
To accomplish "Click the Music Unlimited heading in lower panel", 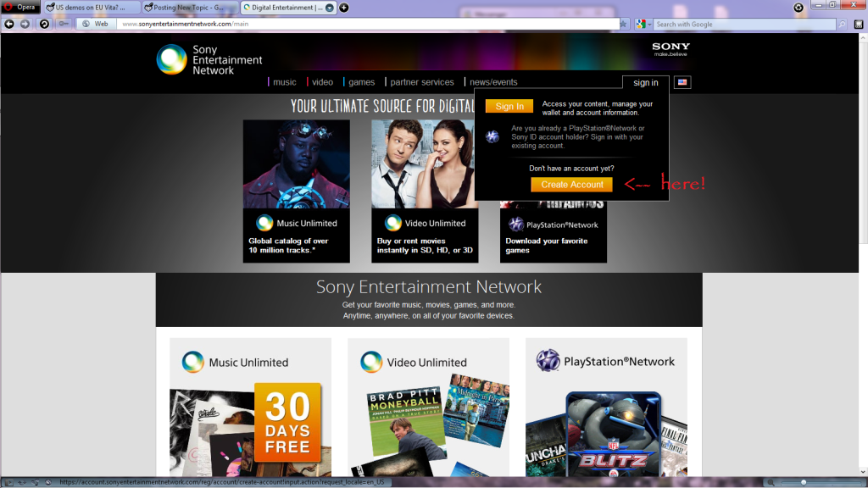I will (x=248, y=363).
